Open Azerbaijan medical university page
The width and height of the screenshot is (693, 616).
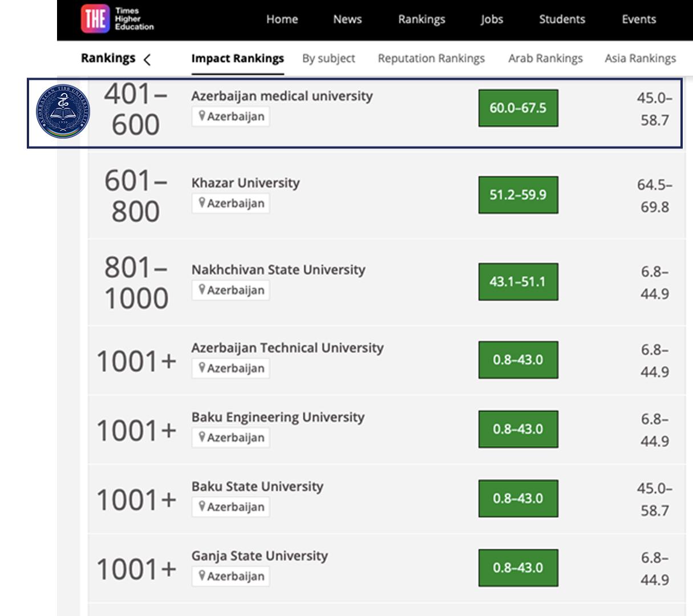click(282, 96)
